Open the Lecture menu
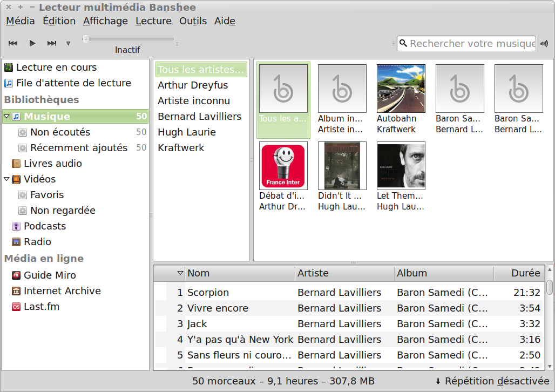 154,21
